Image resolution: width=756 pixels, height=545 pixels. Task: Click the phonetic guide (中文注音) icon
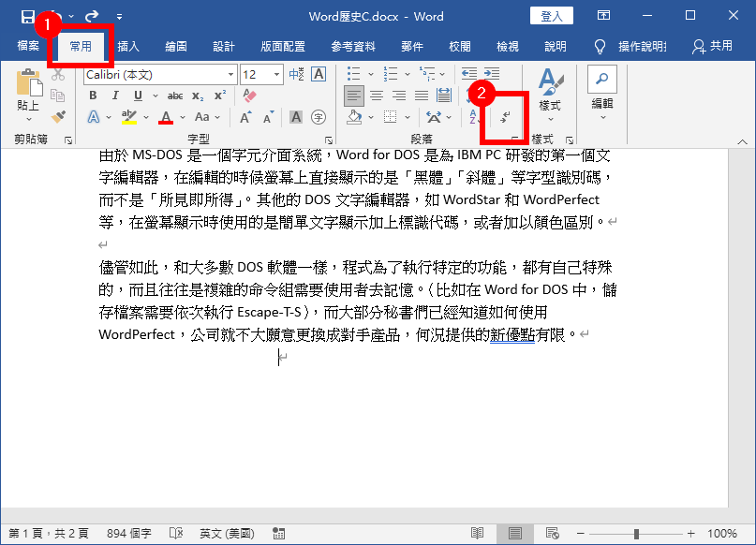pyautogui.click(x=297, y=74)
